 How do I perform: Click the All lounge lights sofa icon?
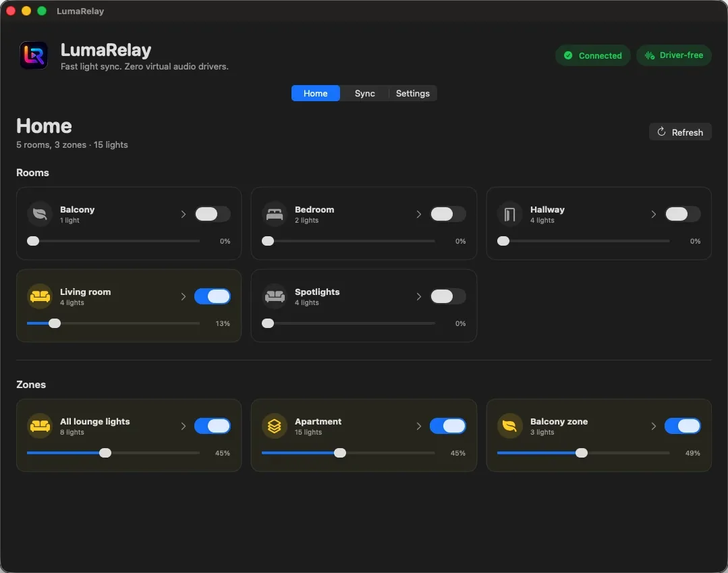click(40, 426)
